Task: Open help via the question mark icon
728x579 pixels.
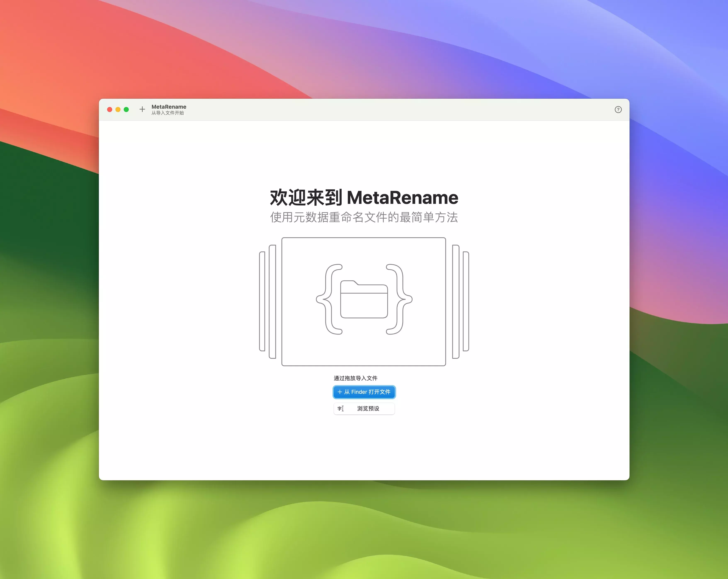Action: coord(618,109)
